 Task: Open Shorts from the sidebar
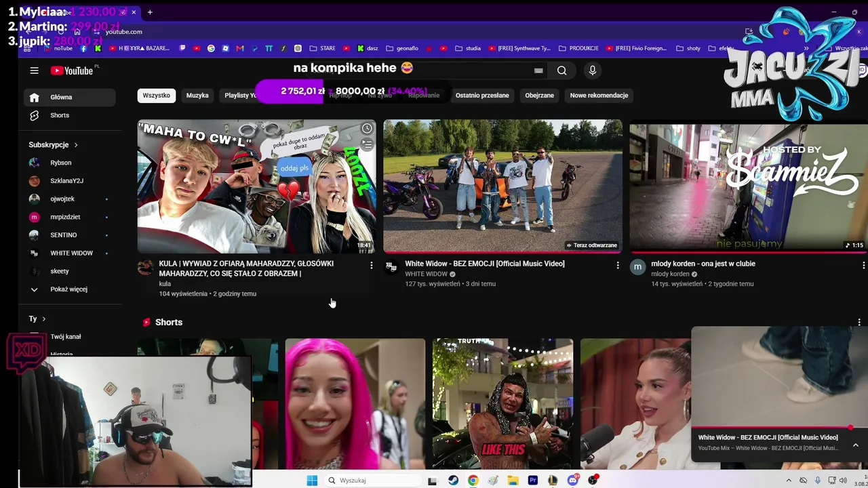[69, 115]
